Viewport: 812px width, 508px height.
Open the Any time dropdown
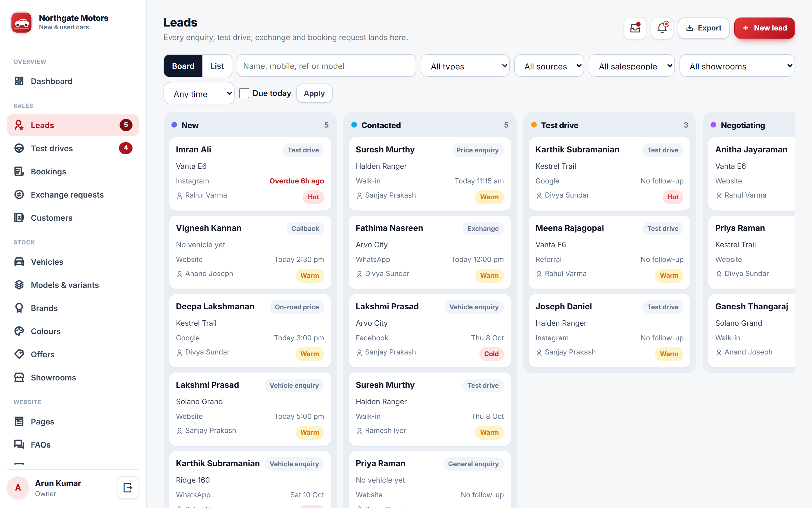coord(199,93)
